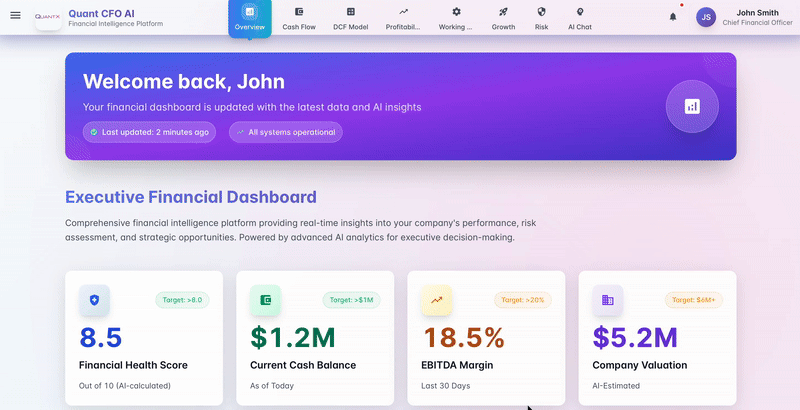Click the AI-Estimated text
The image size is (800, 410).
(616, 386)
